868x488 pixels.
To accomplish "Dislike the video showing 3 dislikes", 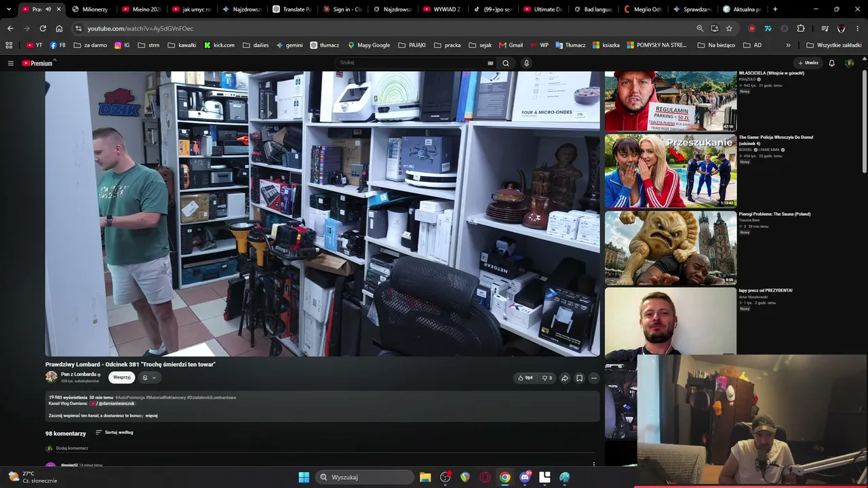I will click(547, 378).
